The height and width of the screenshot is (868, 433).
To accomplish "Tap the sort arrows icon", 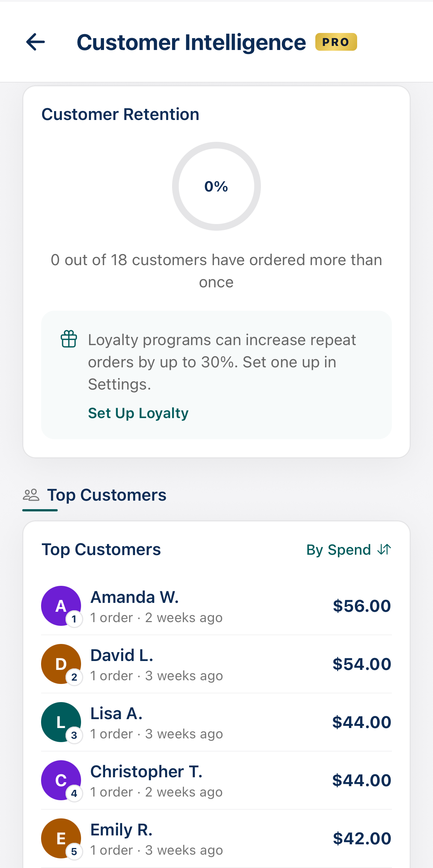I will tap(384, 550).
